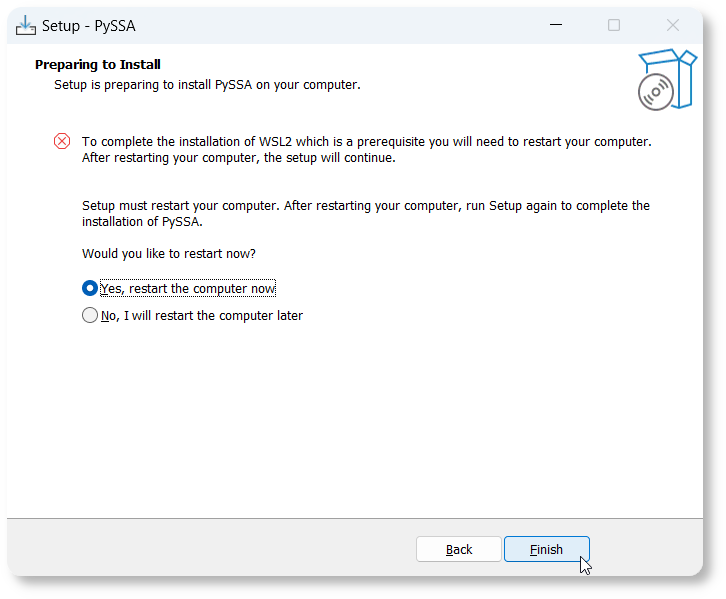726x599 pixels.
Task: Click 'After restarting your computer, the setup will continue' line
Action: pos(238,158)
